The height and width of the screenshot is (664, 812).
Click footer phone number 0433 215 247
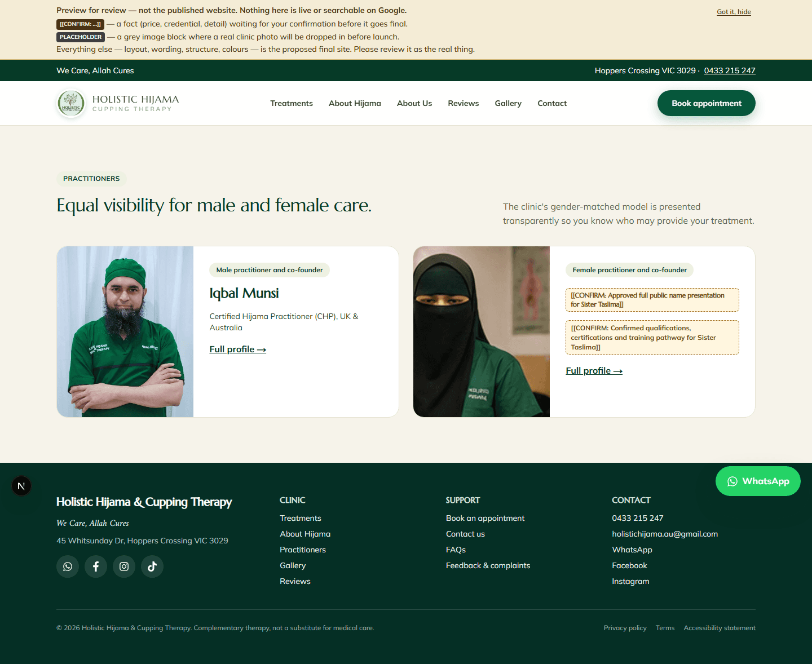pyautogui.click(x=638, y=518)
